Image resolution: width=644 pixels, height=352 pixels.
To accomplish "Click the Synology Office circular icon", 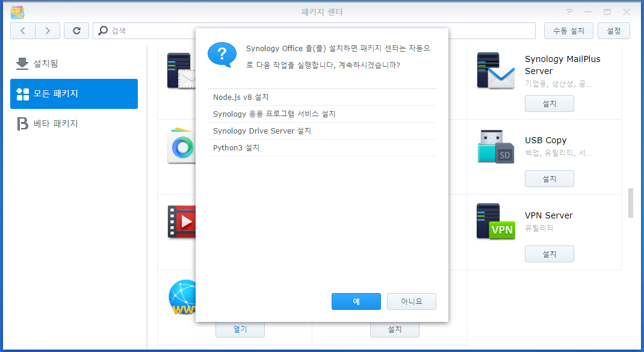I will 182,146.
